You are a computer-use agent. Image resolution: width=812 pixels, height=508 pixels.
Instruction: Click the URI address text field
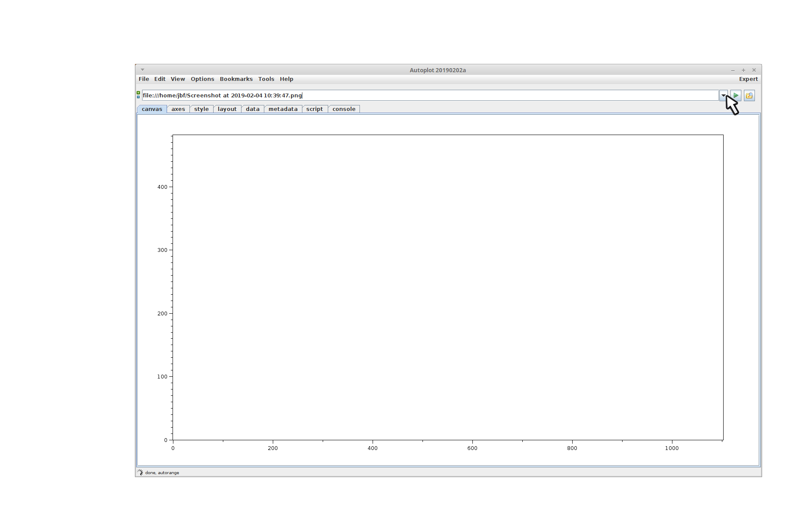pyautogui.click(x=423, y=96)
